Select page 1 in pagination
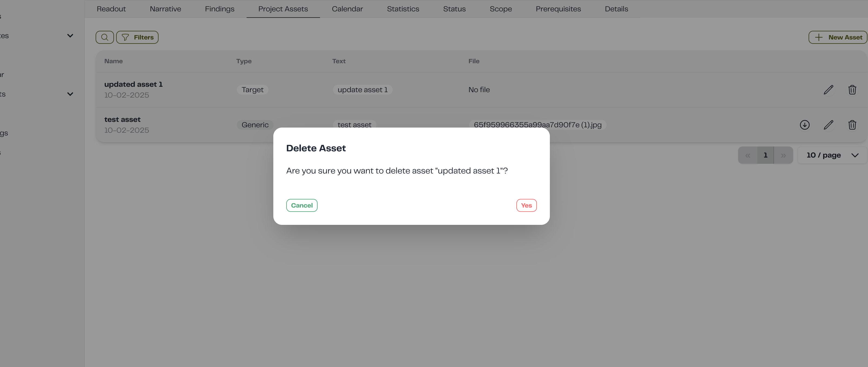This screenshot has width=868, height=367. pyautogui.click(x=766, y=155)
